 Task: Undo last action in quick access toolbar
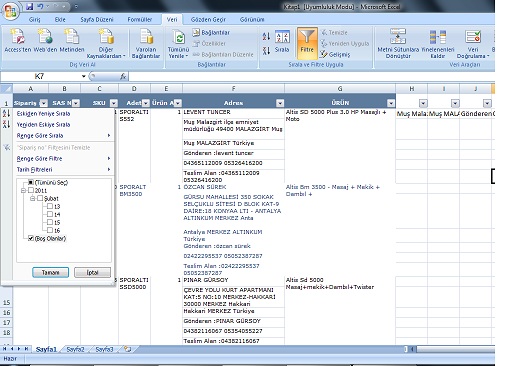point(40,6)
